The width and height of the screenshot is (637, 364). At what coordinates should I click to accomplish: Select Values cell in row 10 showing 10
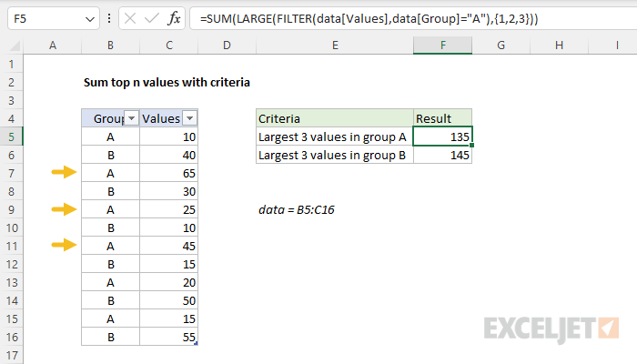(169, 227)
